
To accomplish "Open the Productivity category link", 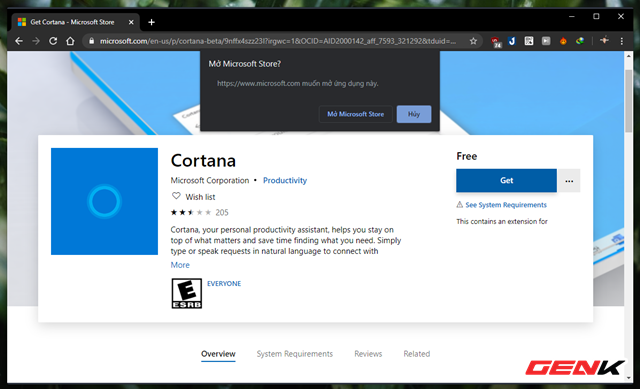I will [x=284, y=180].
